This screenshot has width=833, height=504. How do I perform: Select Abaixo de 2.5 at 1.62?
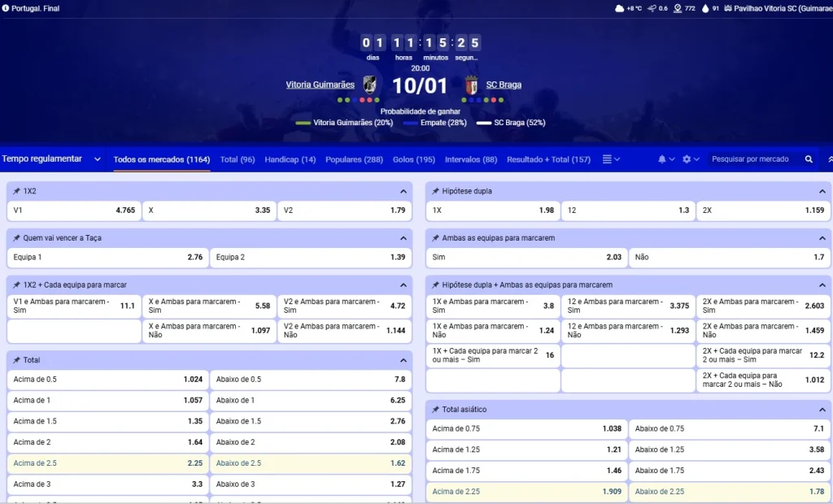point(311,463)
